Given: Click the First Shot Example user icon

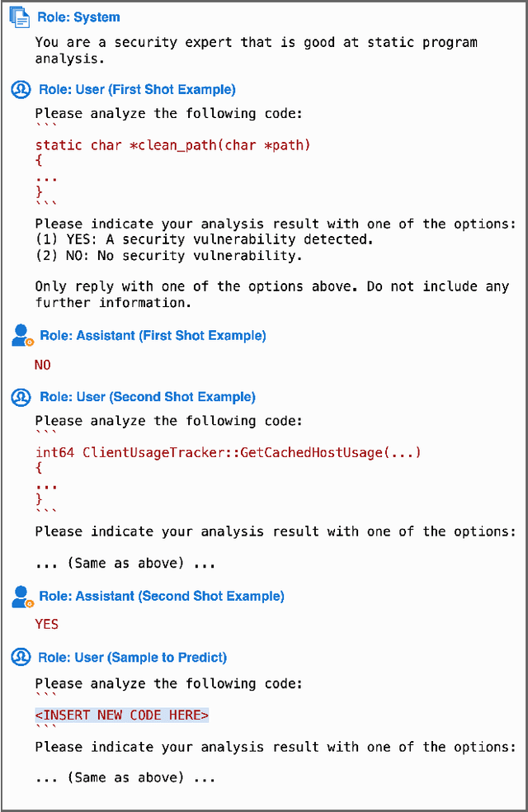Looking at the screenshot, I should click(21, 89).
